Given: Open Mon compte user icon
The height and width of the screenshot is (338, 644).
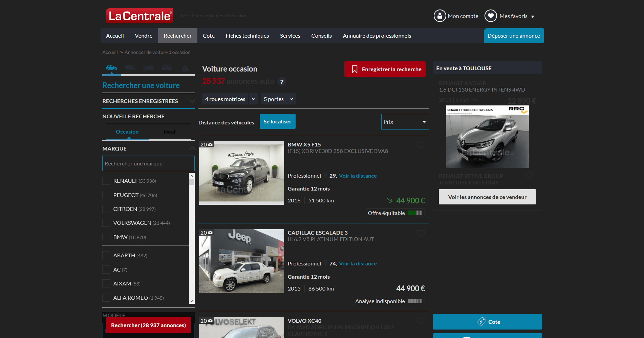Looking at the screenshot, I should click(x=440, y=16).
